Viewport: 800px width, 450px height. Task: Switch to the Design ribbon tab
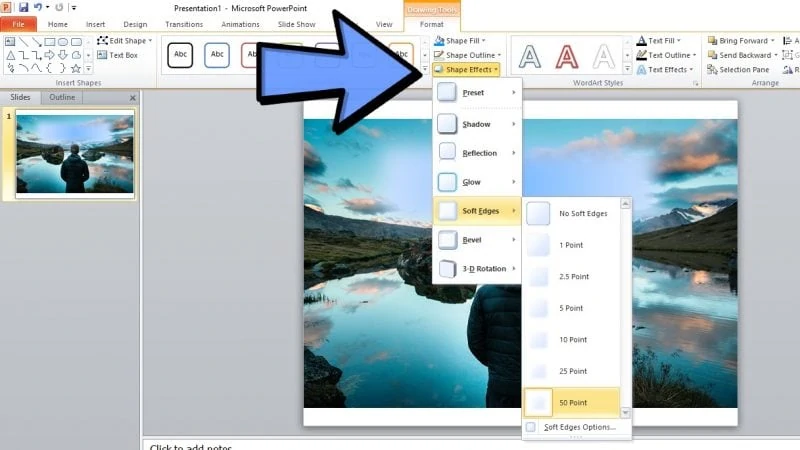[135, 24]
